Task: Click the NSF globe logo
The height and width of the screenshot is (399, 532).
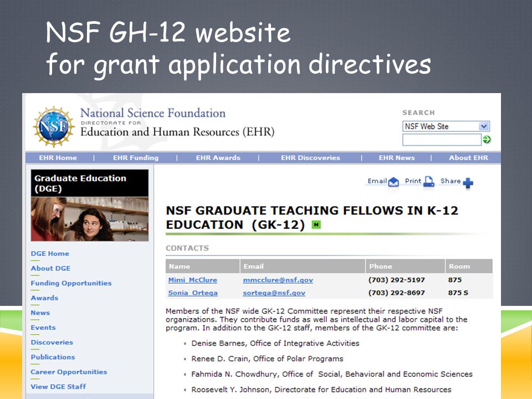Action: click(x=54, y=126)
